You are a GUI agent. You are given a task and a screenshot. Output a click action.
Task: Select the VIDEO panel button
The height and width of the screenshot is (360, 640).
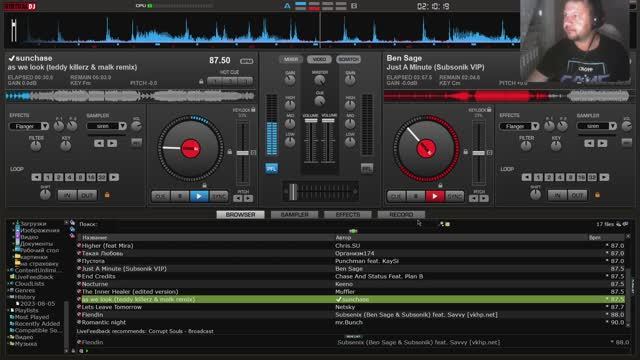[319, 60]
